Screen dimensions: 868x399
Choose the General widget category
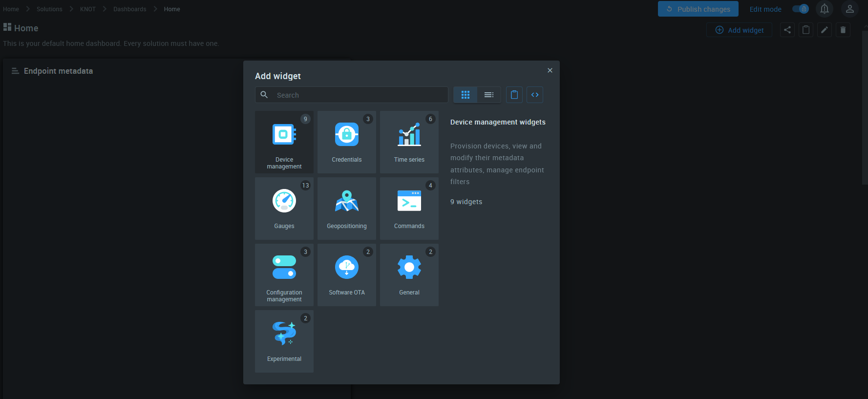409,275
